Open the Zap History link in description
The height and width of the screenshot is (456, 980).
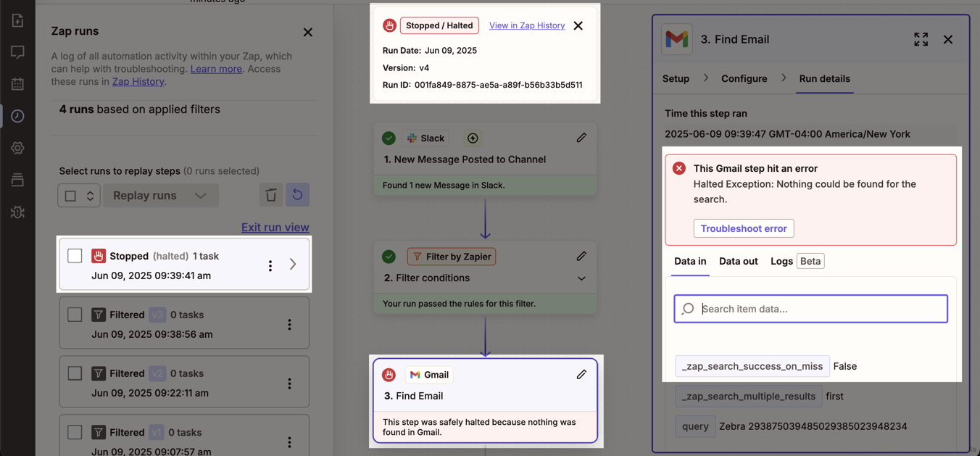(x=138, y=81)
